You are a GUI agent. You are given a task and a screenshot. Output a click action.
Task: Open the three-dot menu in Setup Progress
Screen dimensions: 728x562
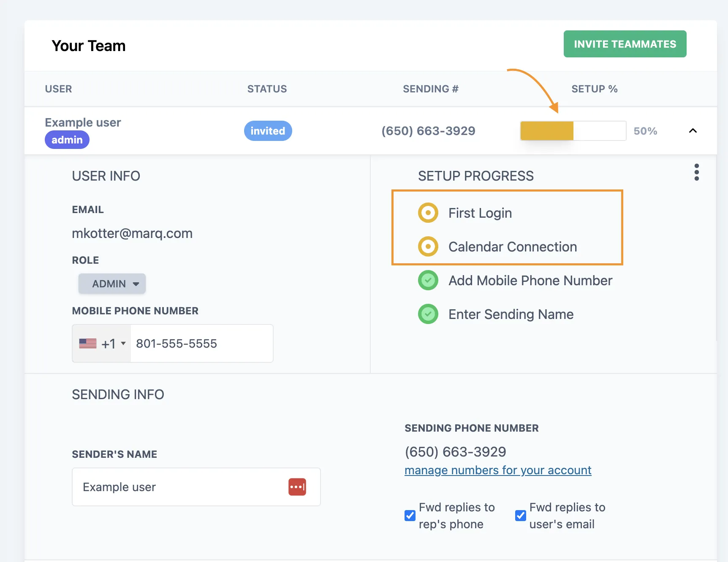point(696,172)
